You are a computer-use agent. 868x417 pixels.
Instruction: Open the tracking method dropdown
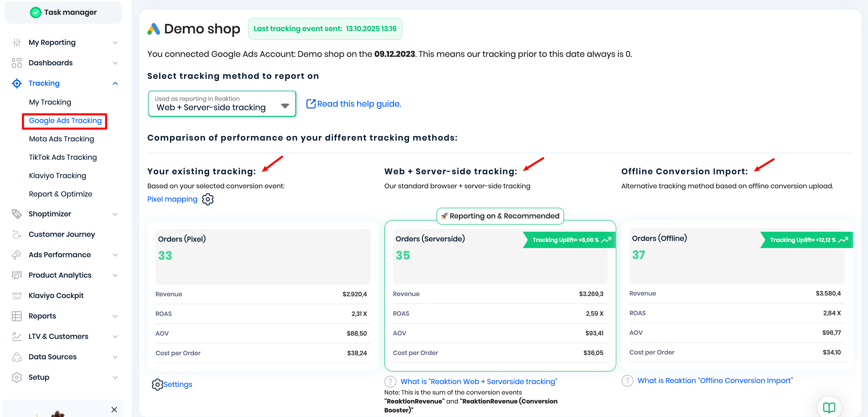click(222, 104)
